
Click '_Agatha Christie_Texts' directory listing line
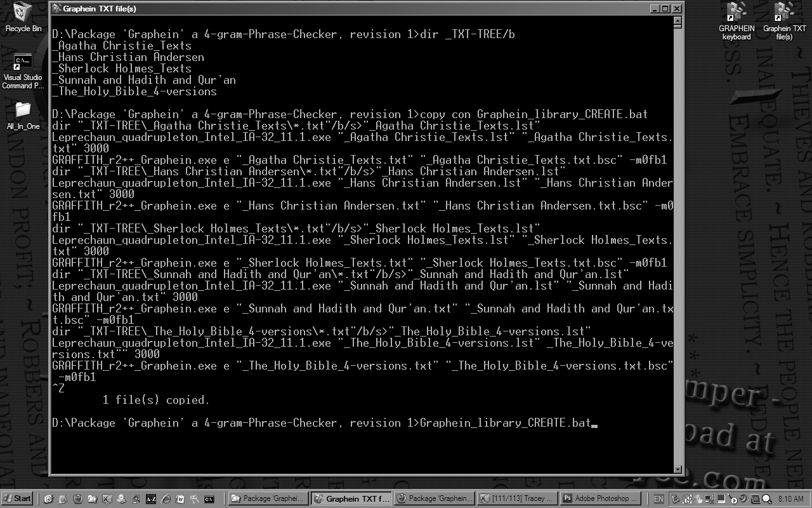pyautogui.click(x=122, y=46)
